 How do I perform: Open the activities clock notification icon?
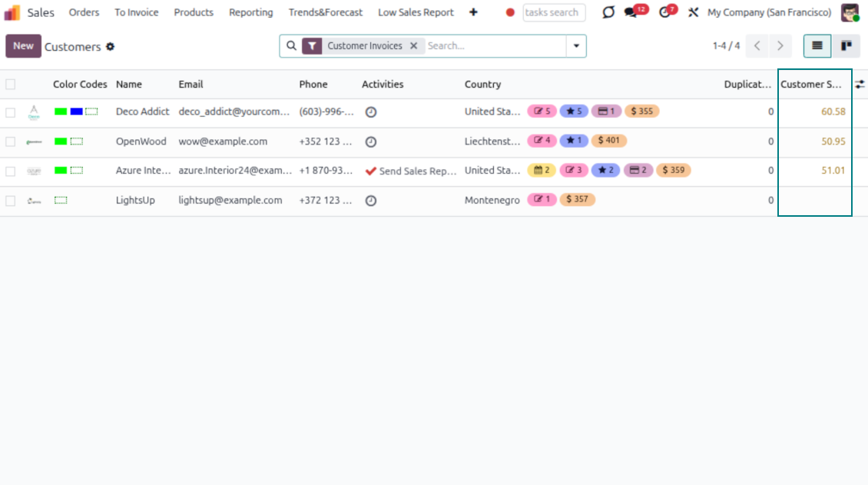(x=664, y=12)
